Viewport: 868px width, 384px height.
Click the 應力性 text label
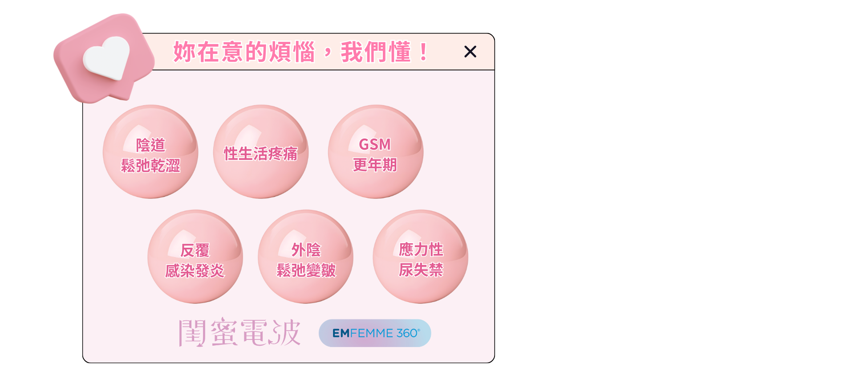tap(421, 249)
